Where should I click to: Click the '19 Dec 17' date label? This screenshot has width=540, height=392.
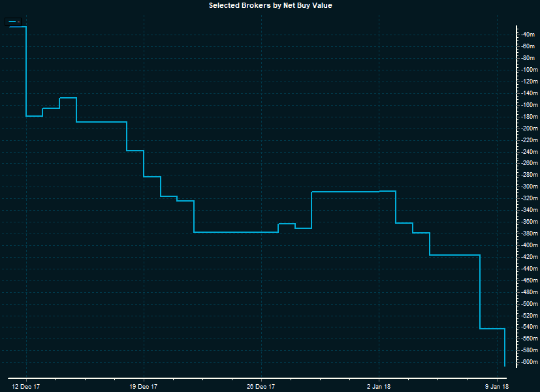(144, 386)
